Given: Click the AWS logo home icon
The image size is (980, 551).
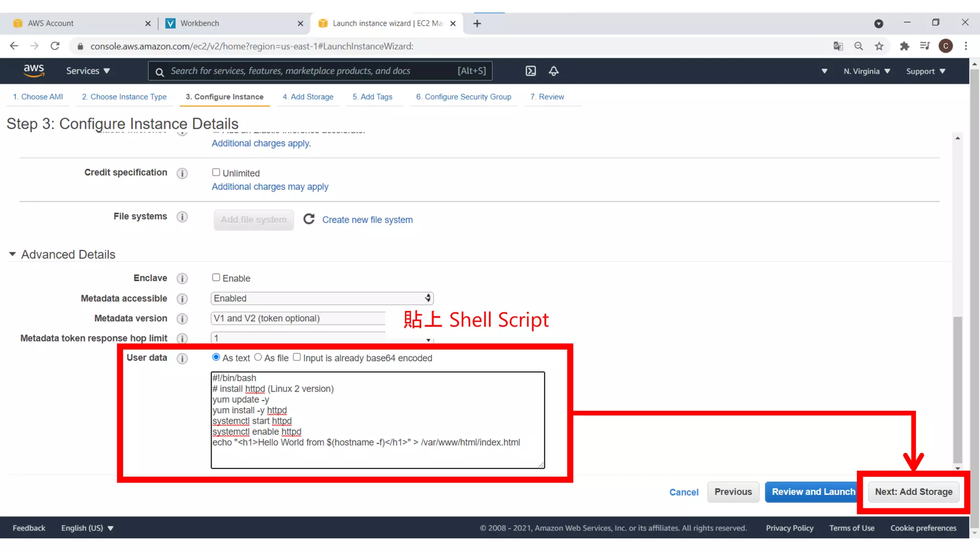Looking at the screenshot, I should (33, 71).
